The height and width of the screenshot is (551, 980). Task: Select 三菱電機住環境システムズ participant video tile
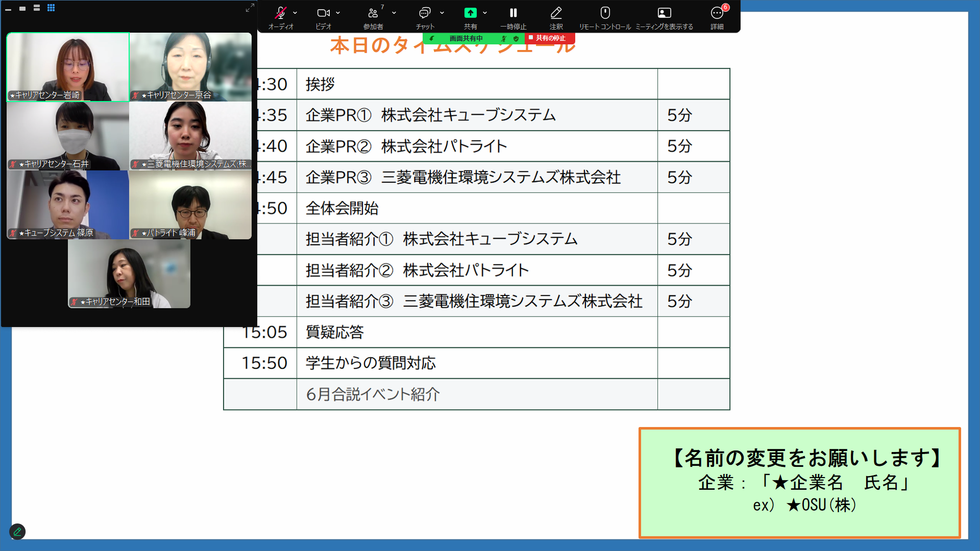point(190,136)
